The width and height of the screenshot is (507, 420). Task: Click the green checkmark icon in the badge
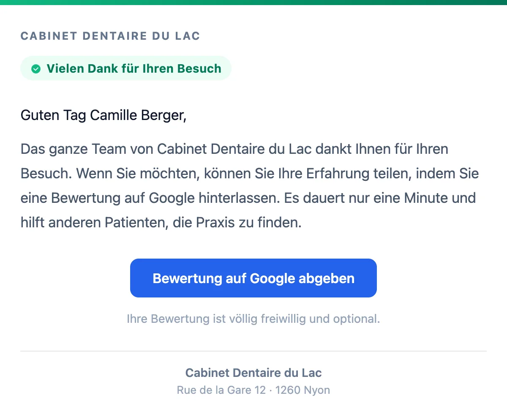pyautogui.click(x=36, y=68)
